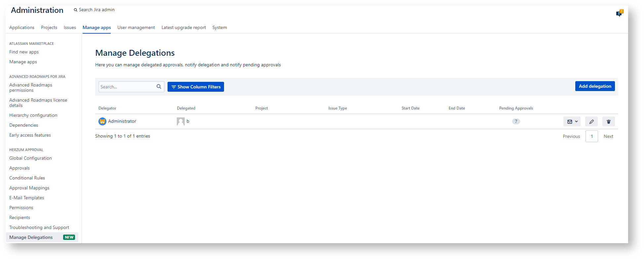Screen dimensions: 644x259
Task: Open the Latest upgrade report tab
Action: 183,28
